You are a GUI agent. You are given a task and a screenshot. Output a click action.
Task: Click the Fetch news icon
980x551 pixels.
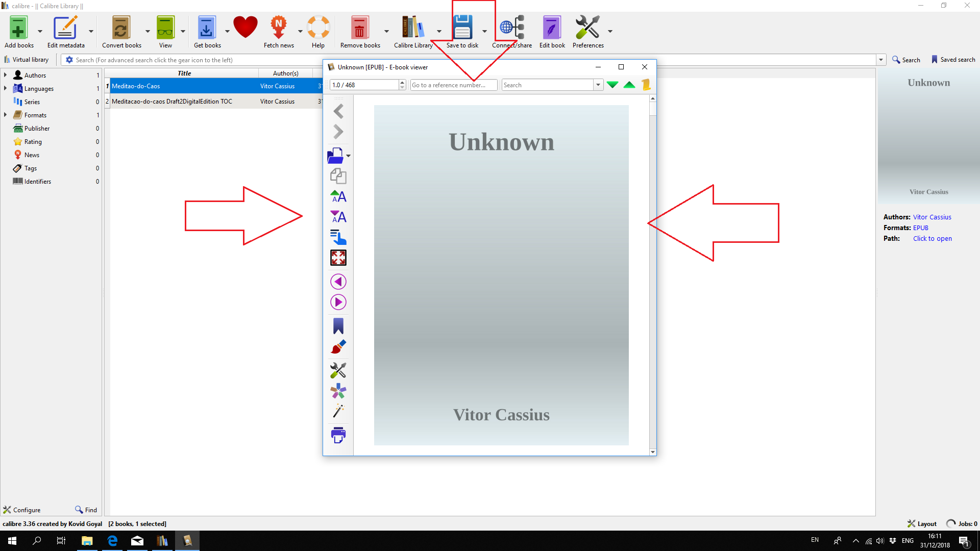278,28
